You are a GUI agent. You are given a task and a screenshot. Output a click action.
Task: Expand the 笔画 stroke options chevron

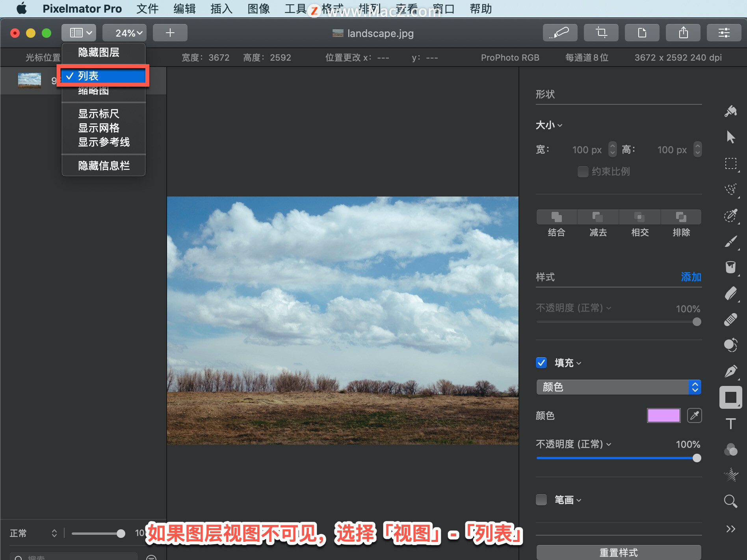click(579, 500)
